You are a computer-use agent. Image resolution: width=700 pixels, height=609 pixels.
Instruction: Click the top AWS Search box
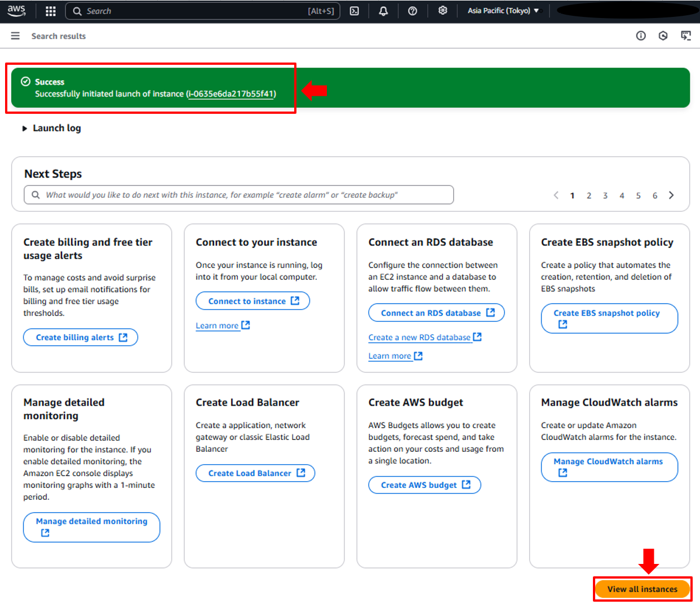[x=203, y=11]
